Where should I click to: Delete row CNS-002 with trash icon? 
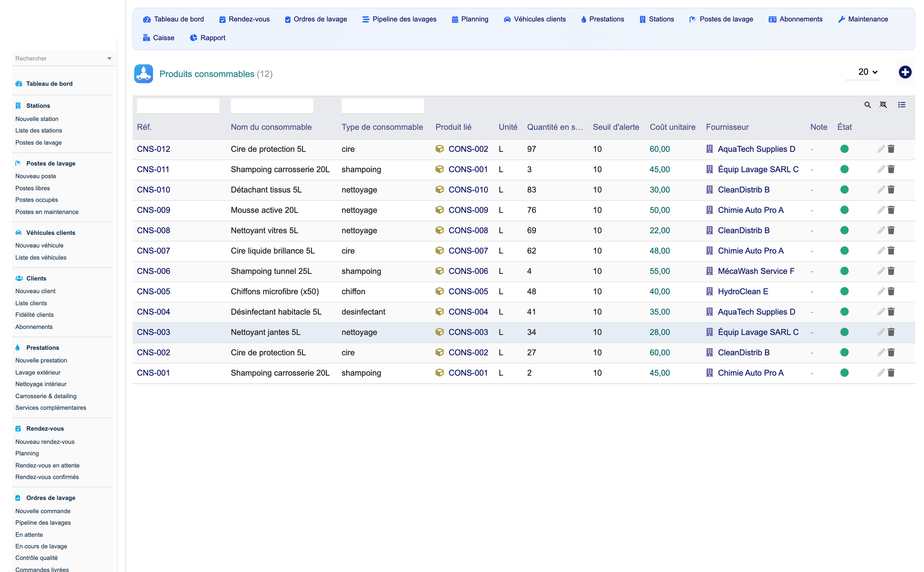point(891,353)
